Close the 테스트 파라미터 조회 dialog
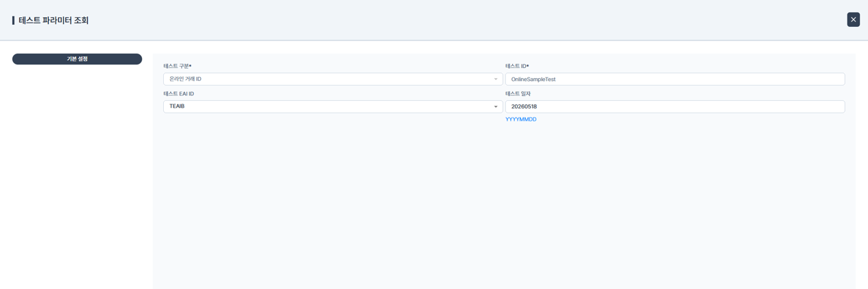 pos(853,19)
